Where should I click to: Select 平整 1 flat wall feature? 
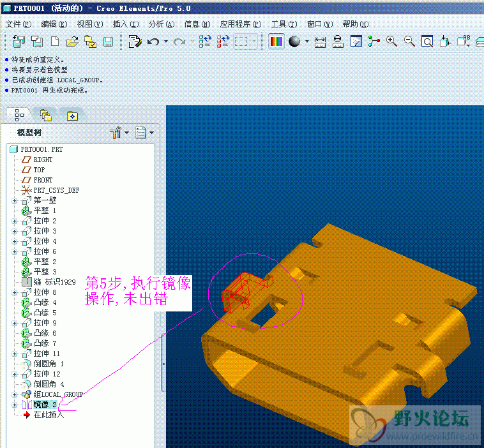[39, 211]
